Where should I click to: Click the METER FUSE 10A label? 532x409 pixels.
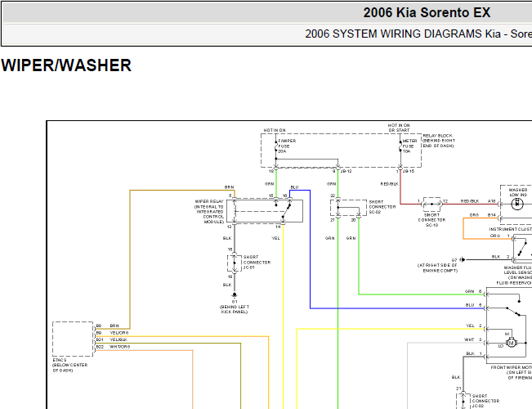(x=410, y=146)
